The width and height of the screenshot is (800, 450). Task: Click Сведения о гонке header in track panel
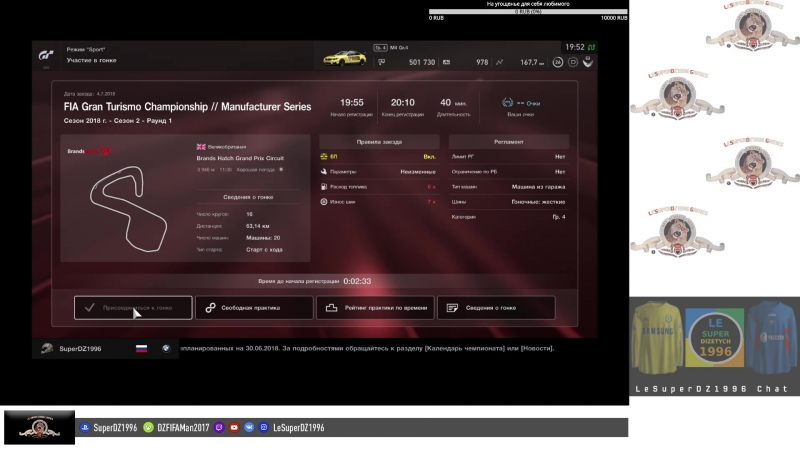[x=248, y=197]
